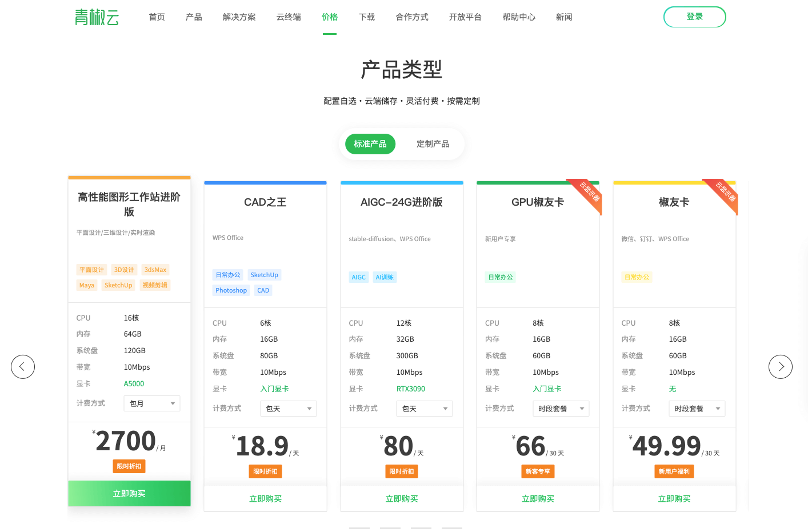Click the AIGC tag
808x532 pixels.
[x=359, y=277]
